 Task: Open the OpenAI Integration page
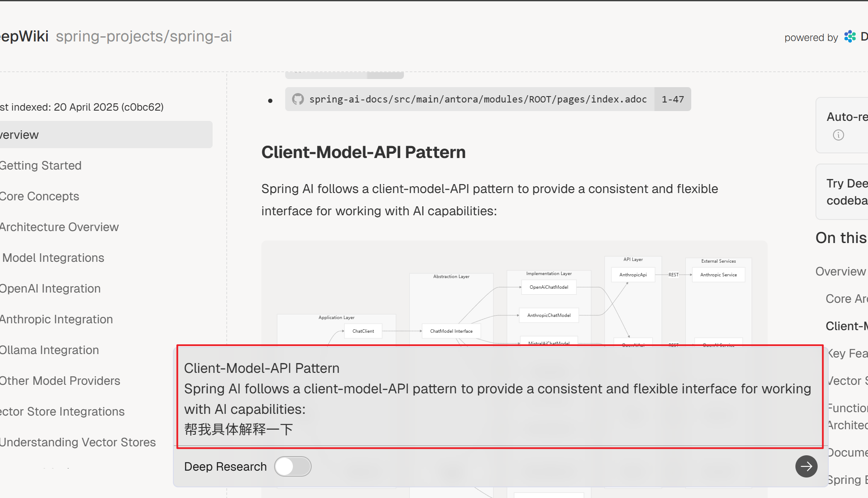tap(50, 289)
